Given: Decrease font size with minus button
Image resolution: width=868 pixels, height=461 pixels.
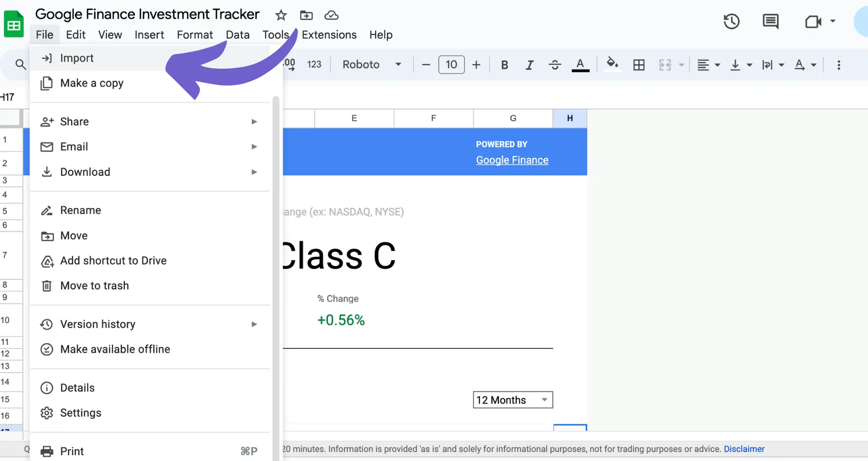Looking at the screenshot, I should pos(426,65).
